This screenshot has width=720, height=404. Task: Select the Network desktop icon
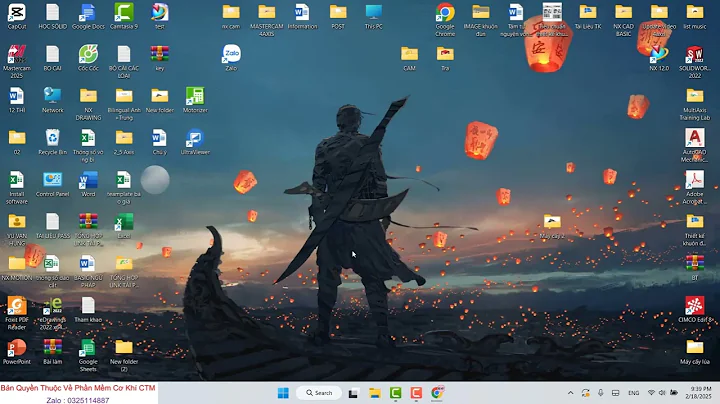[52, 100]
